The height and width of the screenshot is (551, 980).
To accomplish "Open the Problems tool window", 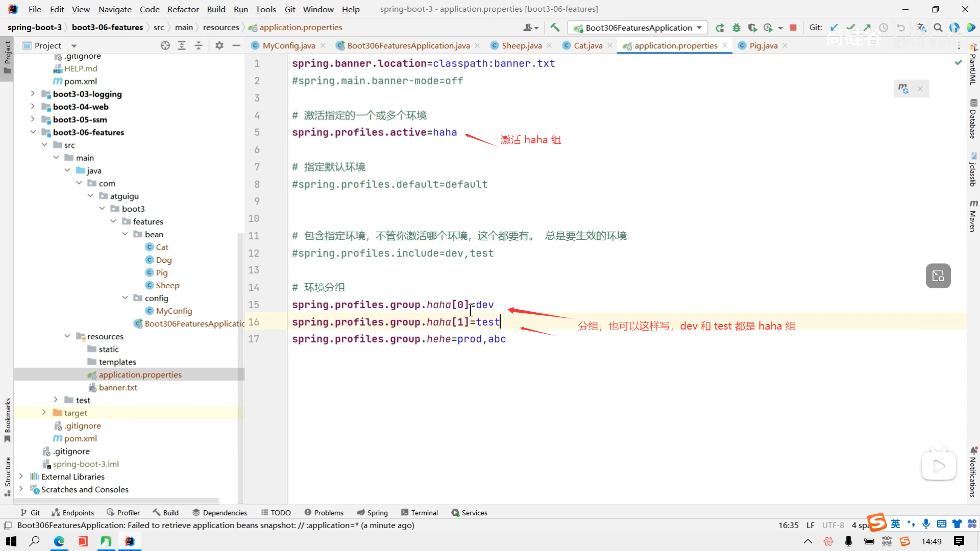I will 324,513.
